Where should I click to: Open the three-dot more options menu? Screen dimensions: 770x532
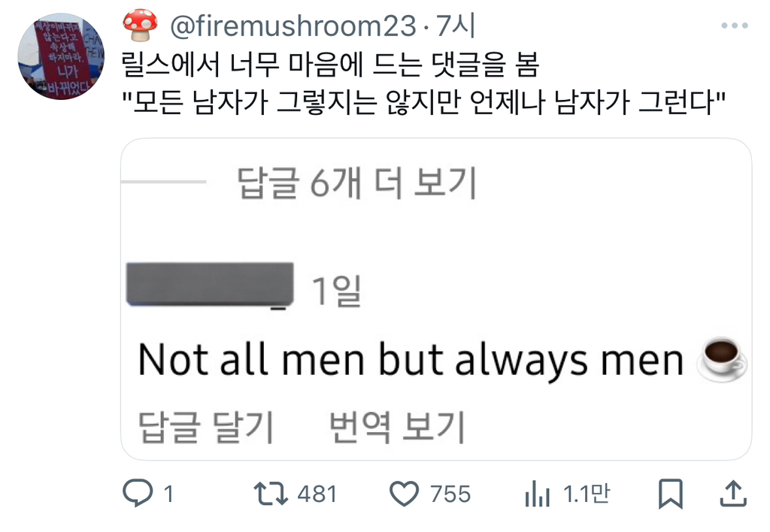pos(734,26)
